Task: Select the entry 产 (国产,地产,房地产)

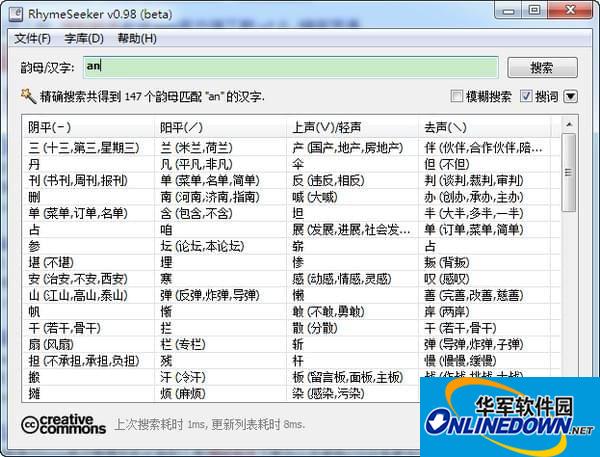Action: [x=347, y=148]
